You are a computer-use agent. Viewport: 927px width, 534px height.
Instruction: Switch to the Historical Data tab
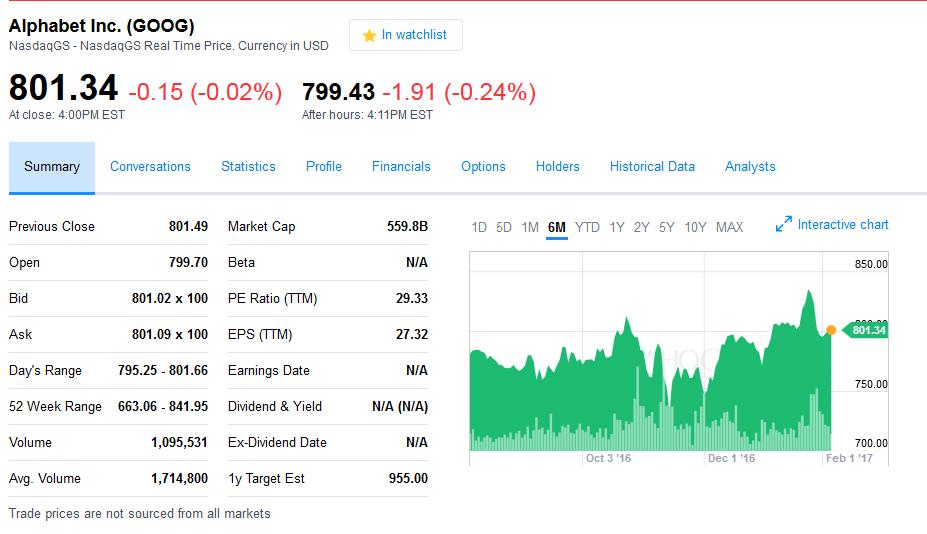tap(652, 167)
